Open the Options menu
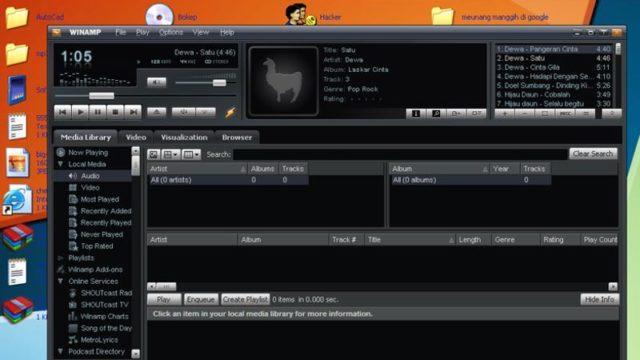The height and width of the screenshot is (360, 640). 171,32
